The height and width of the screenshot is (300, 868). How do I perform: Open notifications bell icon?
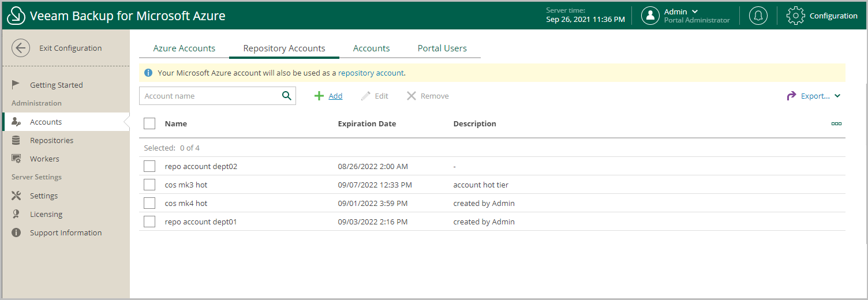[758, 16]
